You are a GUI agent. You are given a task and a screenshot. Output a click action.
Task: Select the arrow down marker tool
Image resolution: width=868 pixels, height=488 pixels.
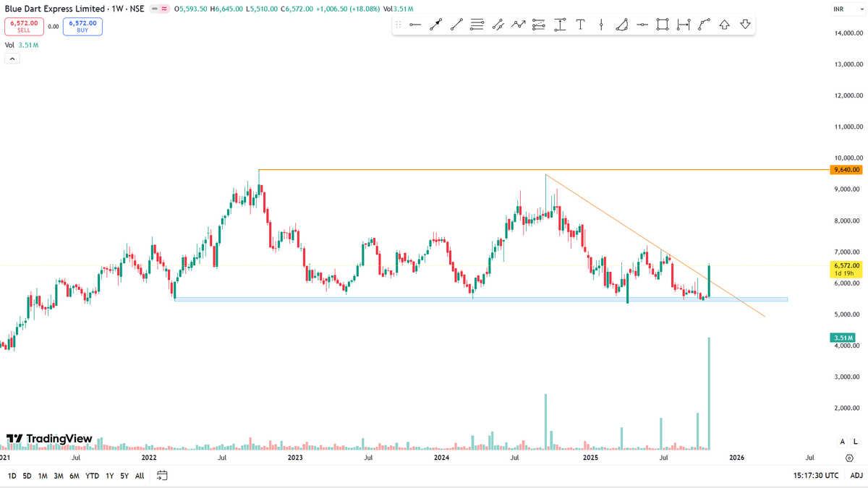pyautogui.click(x=745, y=25)
